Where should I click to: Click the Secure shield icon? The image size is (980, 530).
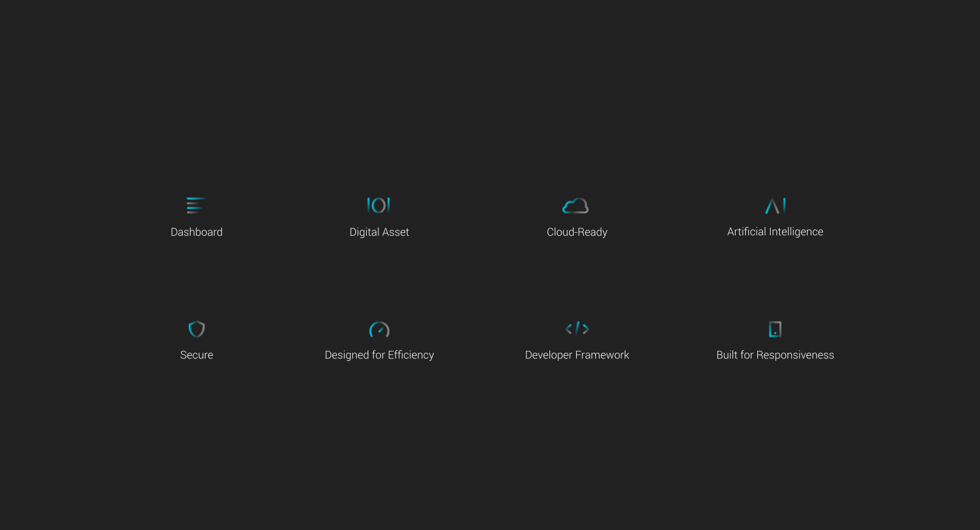point(197,328)
